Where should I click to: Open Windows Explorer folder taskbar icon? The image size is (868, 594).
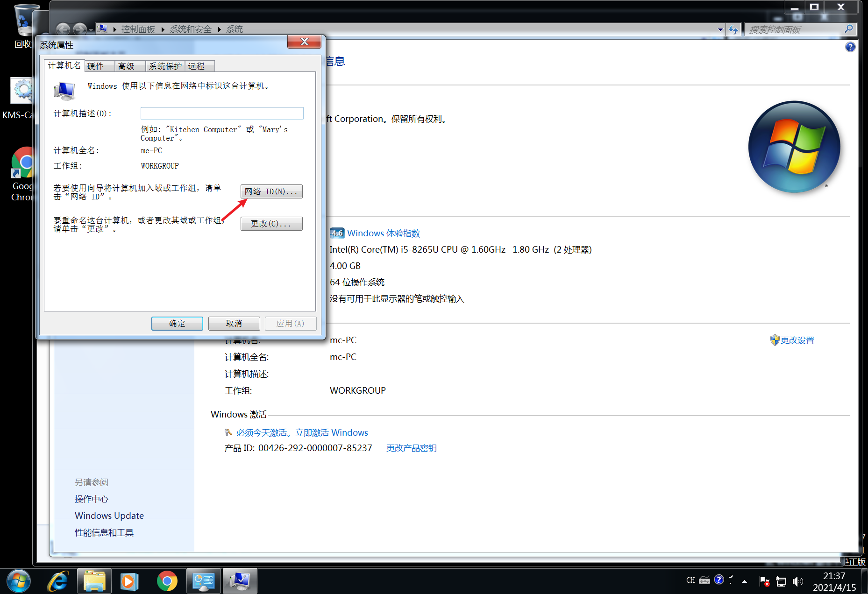tap(94, 581)
